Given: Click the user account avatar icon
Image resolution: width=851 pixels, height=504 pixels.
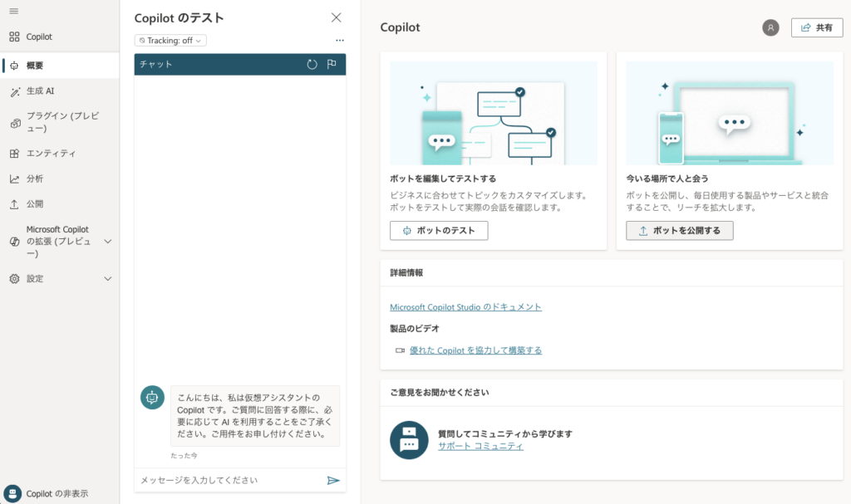Looking at the screenshot, I should (x=770, y=27).
